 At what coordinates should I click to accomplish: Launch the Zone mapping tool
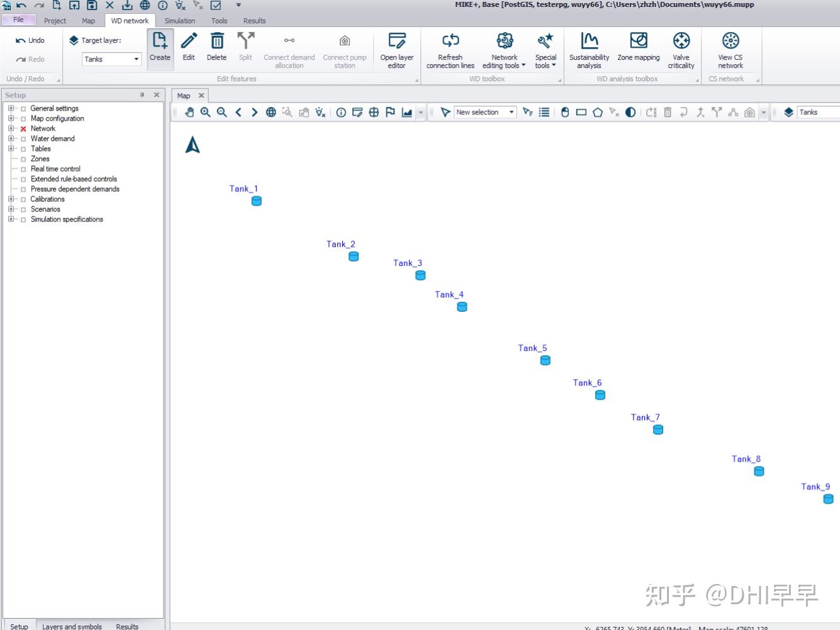[x=639, y=48]
